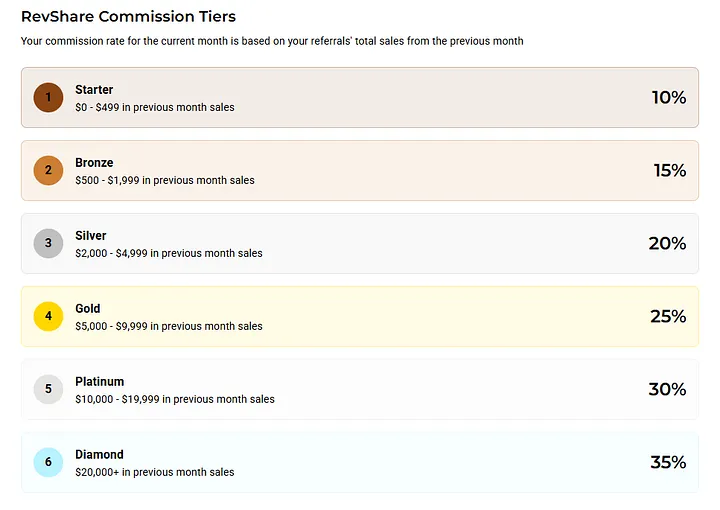Click the light blue number 6 Diamond badge
Viewport: 720px width, 510px height.
pos(48,462)
